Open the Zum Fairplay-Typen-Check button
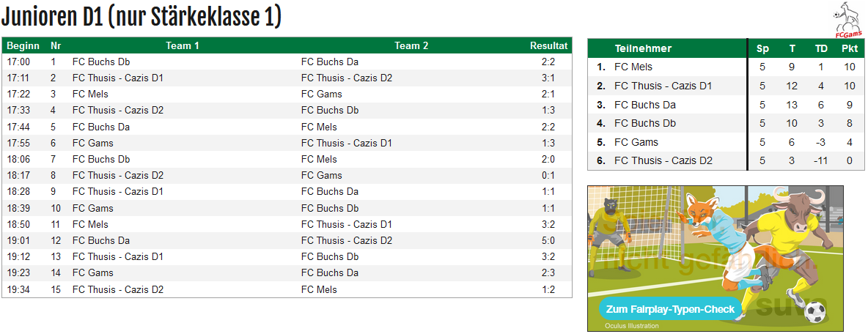The width and height of the screenshot is (868, 334). coord(670,309)
